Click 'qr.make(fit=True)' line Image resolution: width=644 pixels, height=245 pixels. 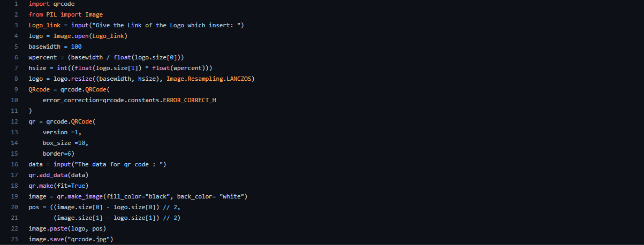click(58, 186)
